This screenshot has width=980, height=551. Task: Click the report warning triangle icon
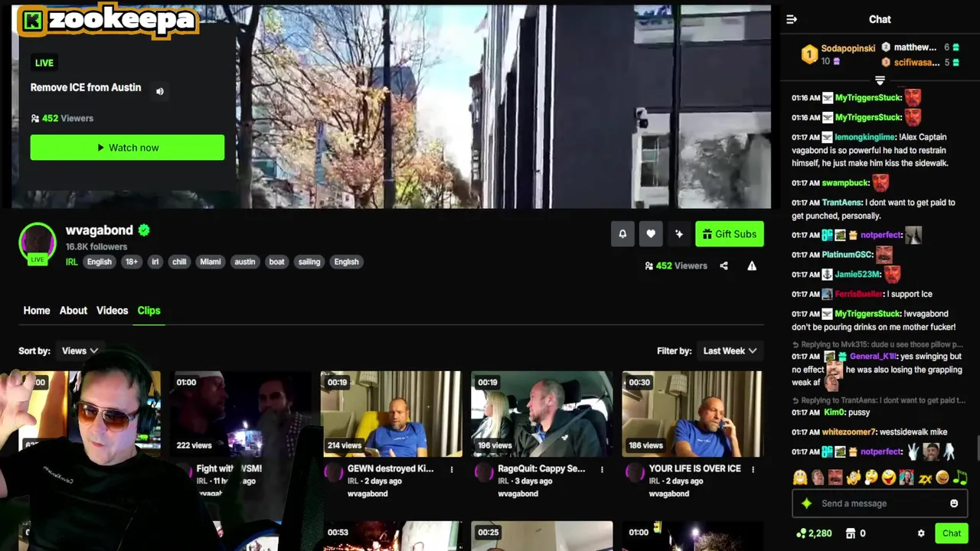click(x=752, y=266)
